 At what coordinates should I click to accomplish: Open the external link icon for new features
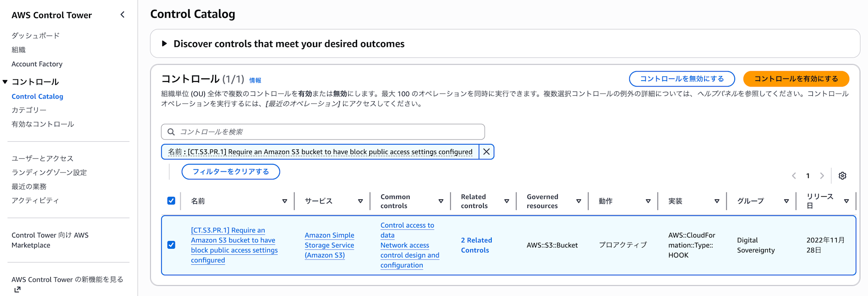click(17, 289)
